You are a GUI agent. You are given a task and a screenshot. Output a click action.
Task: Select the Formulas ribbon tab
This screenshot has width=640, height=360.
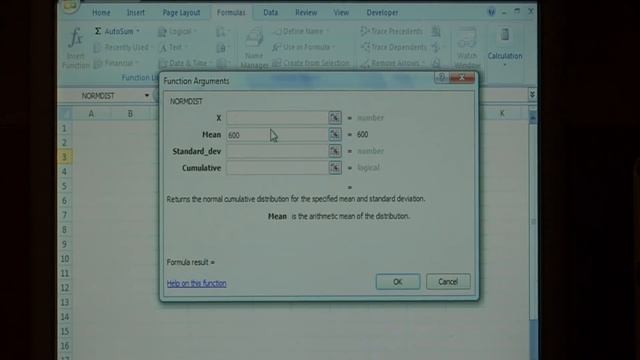231,13
